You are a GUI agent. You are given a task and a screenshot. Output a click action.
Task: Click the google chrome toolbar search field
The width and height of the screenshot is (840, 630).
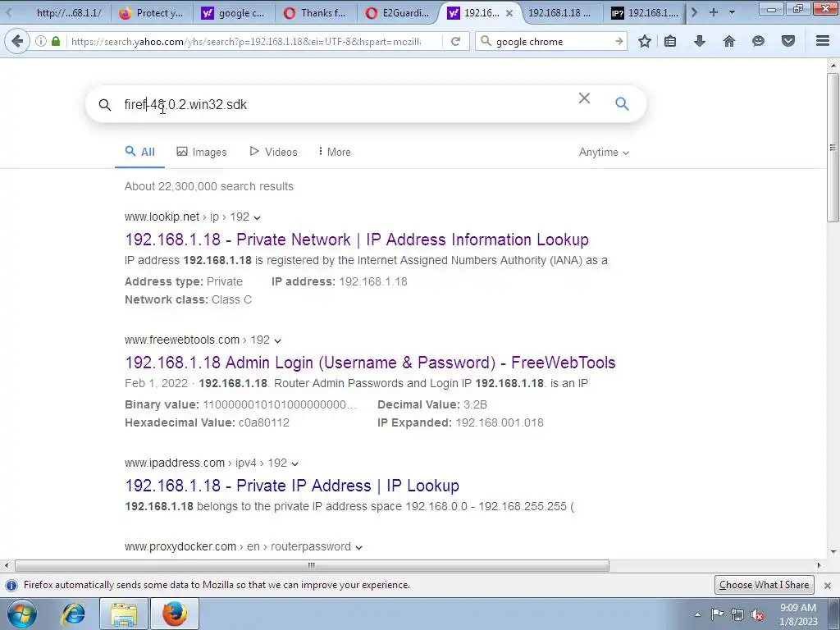552,41
